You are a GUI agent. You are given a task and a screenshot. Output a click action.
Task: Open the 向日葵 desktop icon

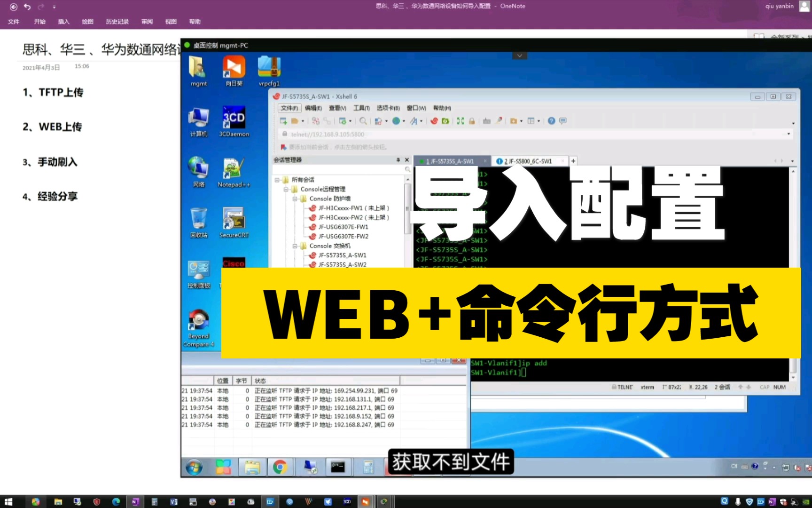coord(234,71)
